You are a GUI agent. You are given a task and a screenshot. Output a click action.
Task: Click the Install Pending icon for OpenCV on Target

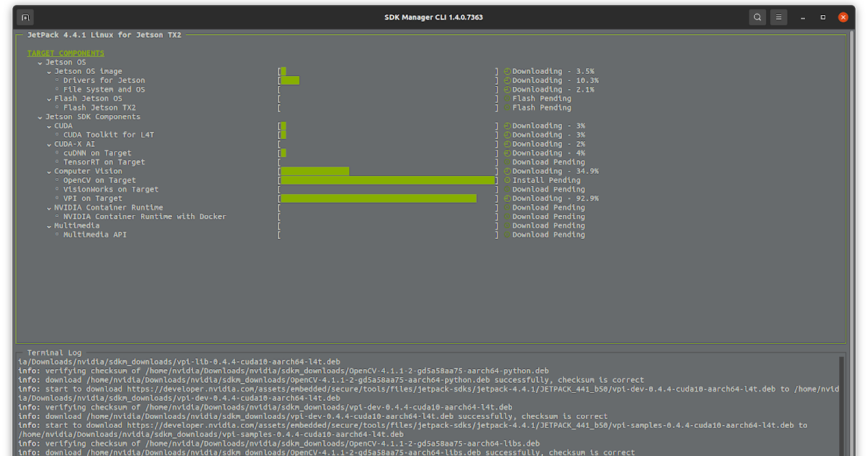pos(507,180)
